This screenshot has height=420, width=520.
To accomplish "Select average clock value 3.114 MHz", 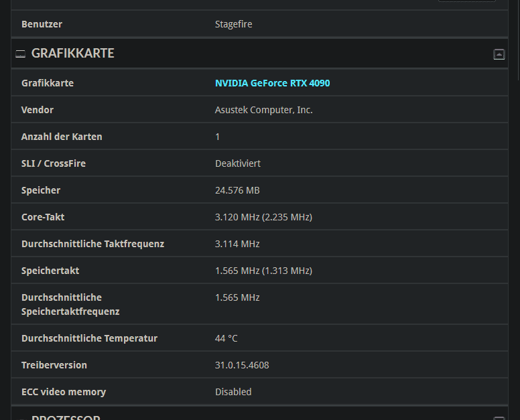I will pyautogui.click(x=237, y=244).
